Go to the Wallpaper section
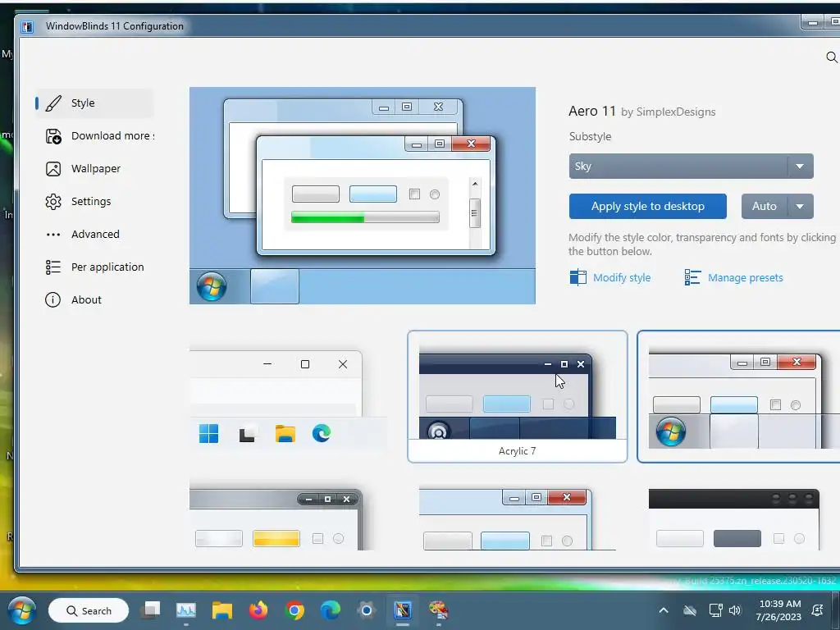The height and width of the screenshot is (630, 840). click(x=95, y=169)
